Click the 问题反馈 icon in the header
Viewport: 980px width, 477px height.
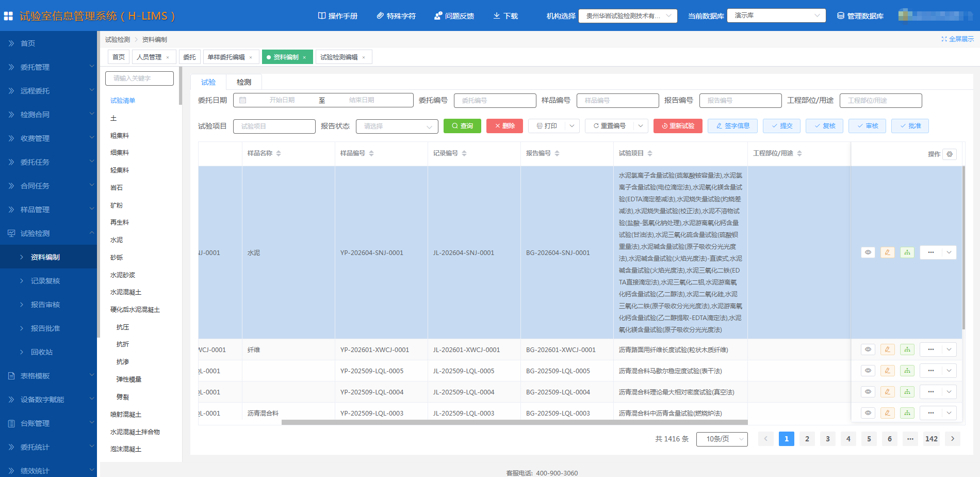438,16
